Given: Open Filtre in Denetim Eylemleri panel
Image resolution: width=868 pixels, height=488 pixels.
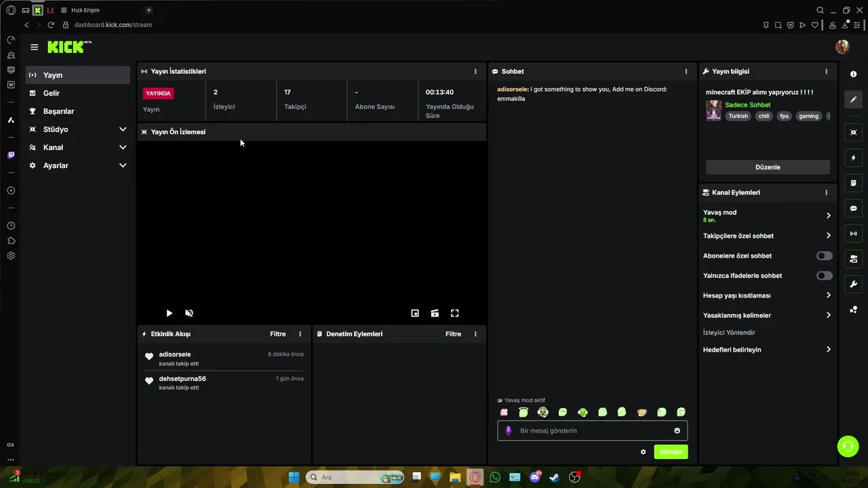Looking at the screenshot, I should pyautogui.click(x=453, y=334).
